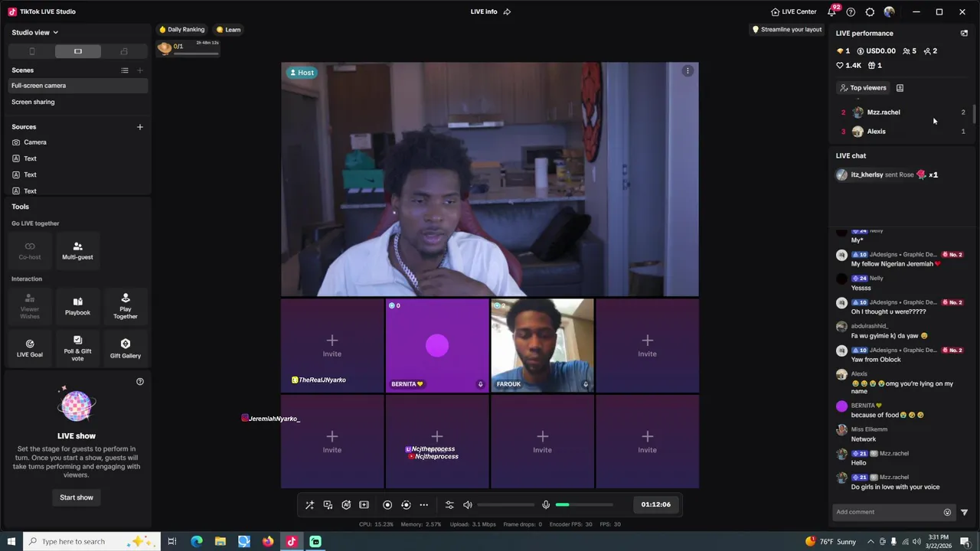The width and height of the screenshot is (980, 551).
Task: Switch to the dual-screen layout option
Action: (124, 51)
